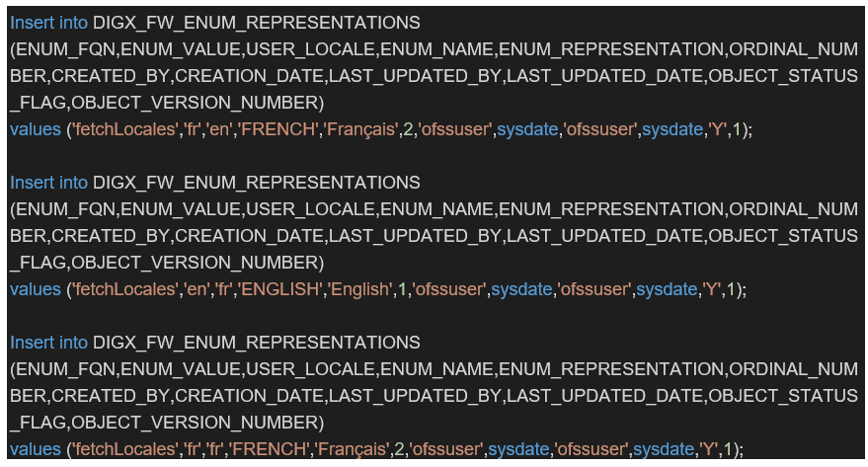Click the table name in the third statement
This screenshot has height=467, width=868.
click(256, 343)
